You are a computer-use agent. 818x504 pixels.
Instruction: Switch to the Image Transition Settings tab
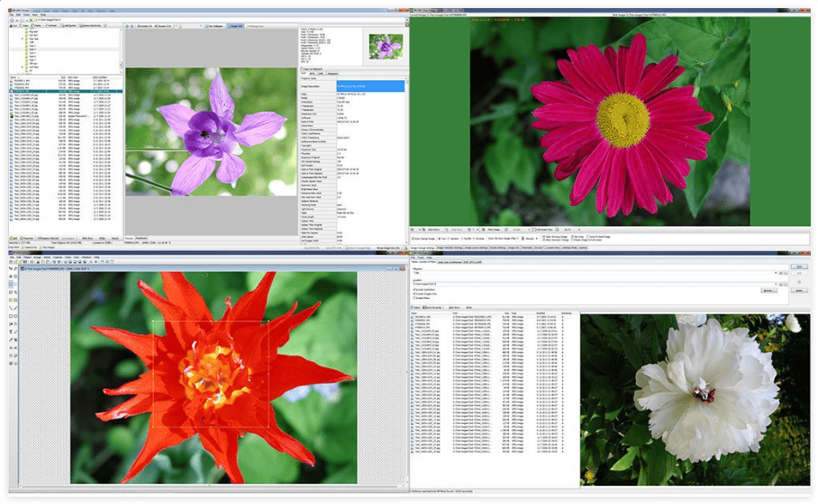tap(450, 247)
